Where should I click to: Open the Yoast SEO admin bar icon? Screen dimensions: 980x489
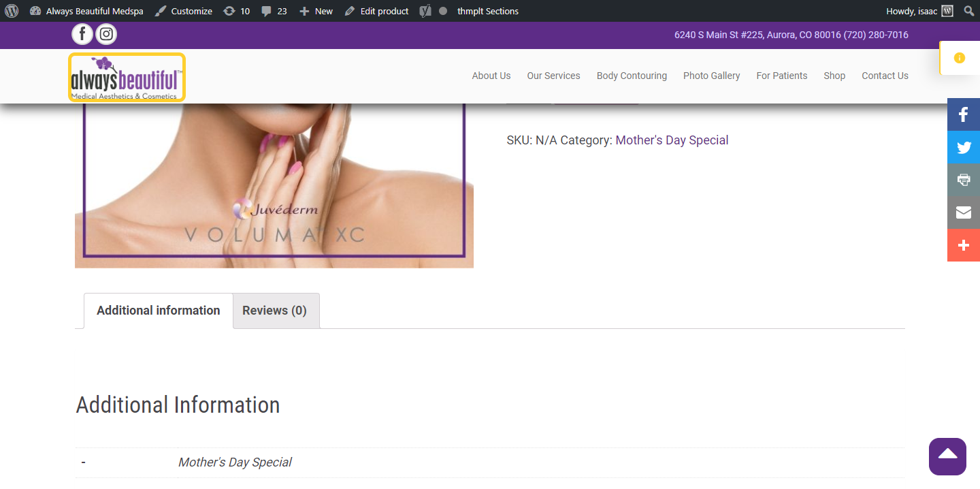[425, 11]
